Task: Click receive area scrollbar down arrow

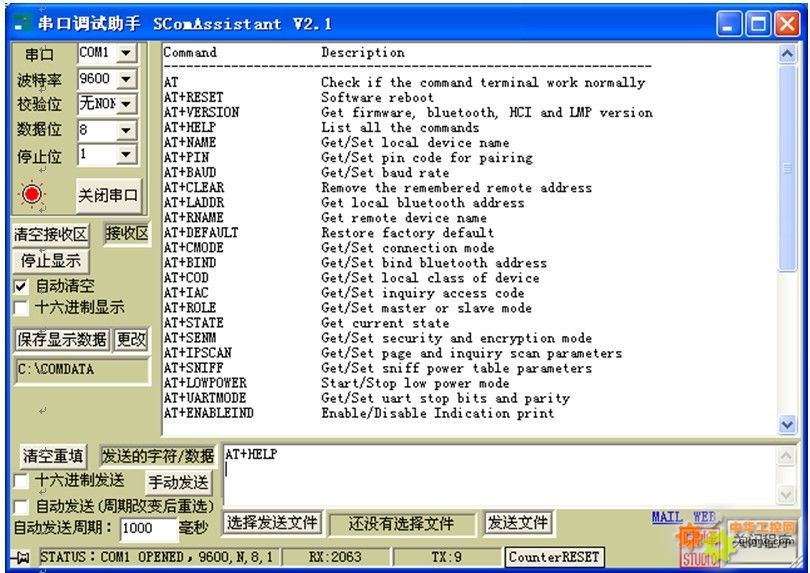Action: pyautogui.click(x=788, y=424)
